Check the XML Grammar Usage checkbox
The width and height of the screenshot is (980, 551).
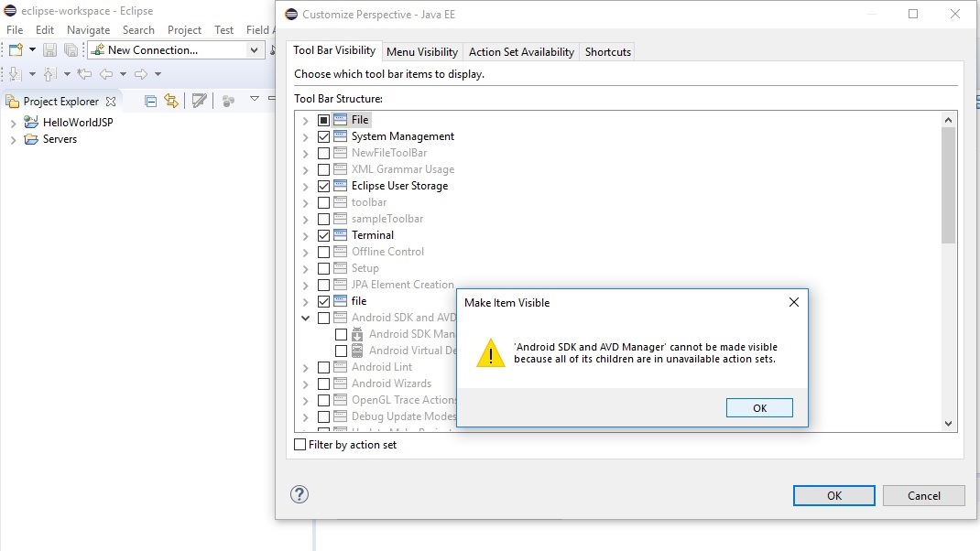[x=323, y=169]
